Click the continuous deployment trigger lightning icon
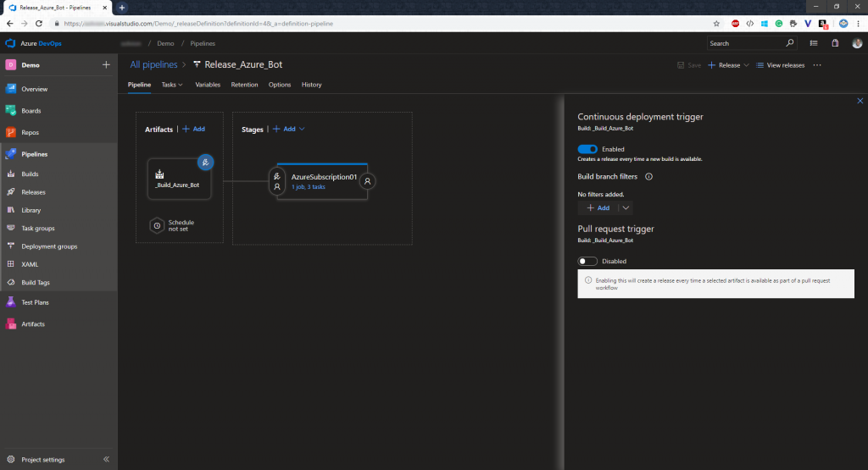Screen dimensions: 868x470 click(x=205, y=162)
